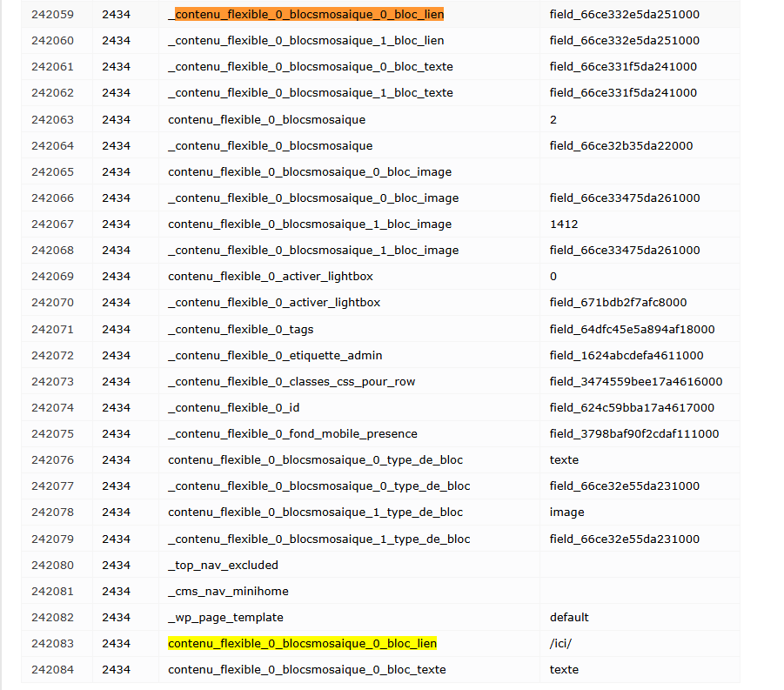
Task: Click meta ID 242080
Action: point(52,565)
